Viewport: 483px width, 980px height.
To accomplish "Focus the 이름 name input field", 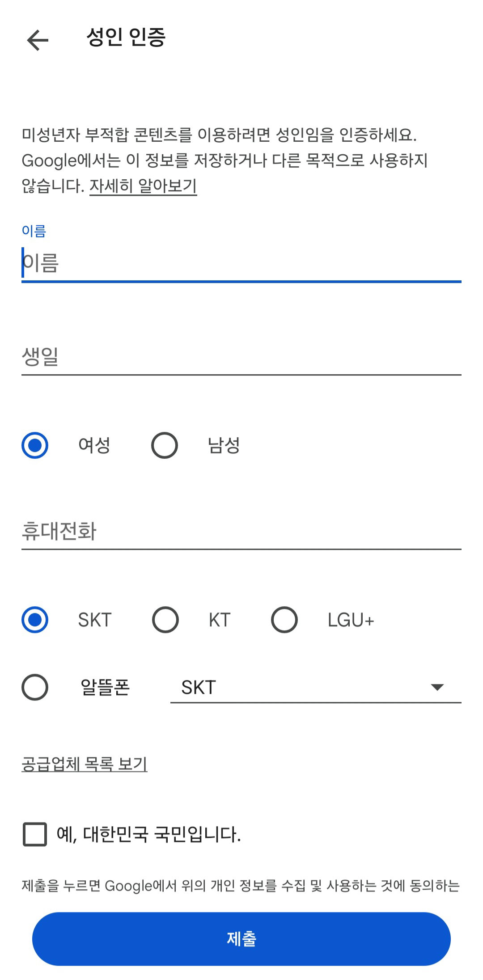I will (241, 263).
